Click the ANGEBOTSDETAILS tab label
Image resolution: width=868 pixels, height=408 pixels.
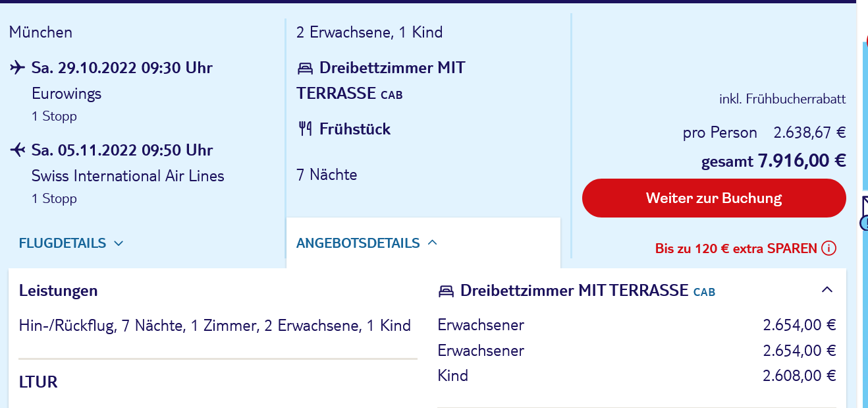(358, 243)
